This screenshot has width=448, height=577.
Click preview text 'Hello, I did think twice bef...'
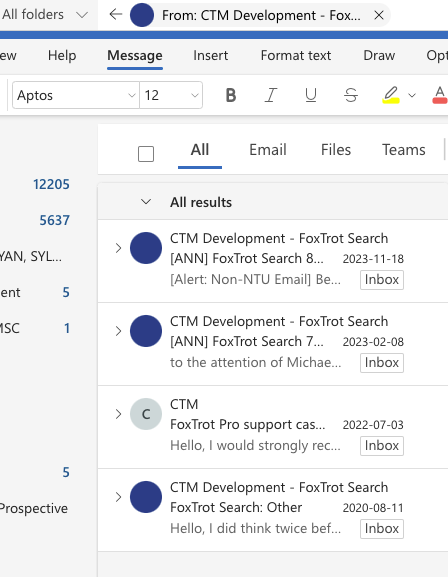[255, 529]
